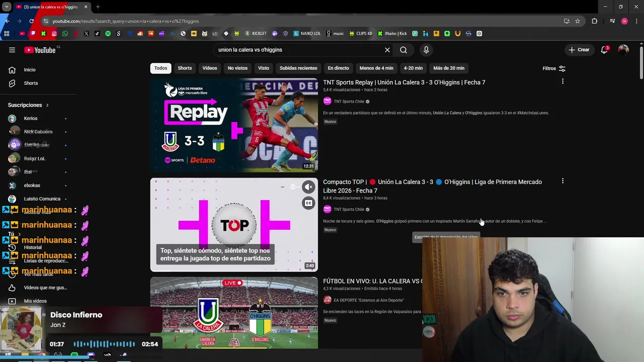The image size is (644, 362).
Task: Click the YouTube logo
Action: 40,50
